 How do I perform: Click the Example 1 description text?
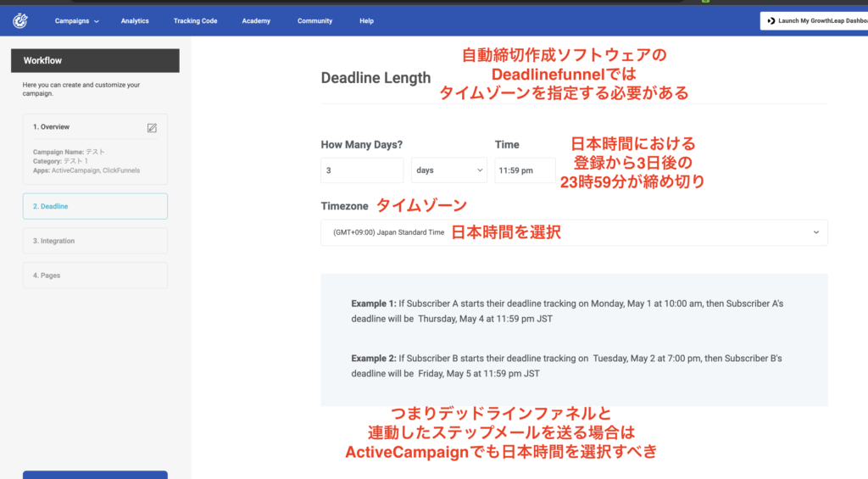[x=567, y=311]
